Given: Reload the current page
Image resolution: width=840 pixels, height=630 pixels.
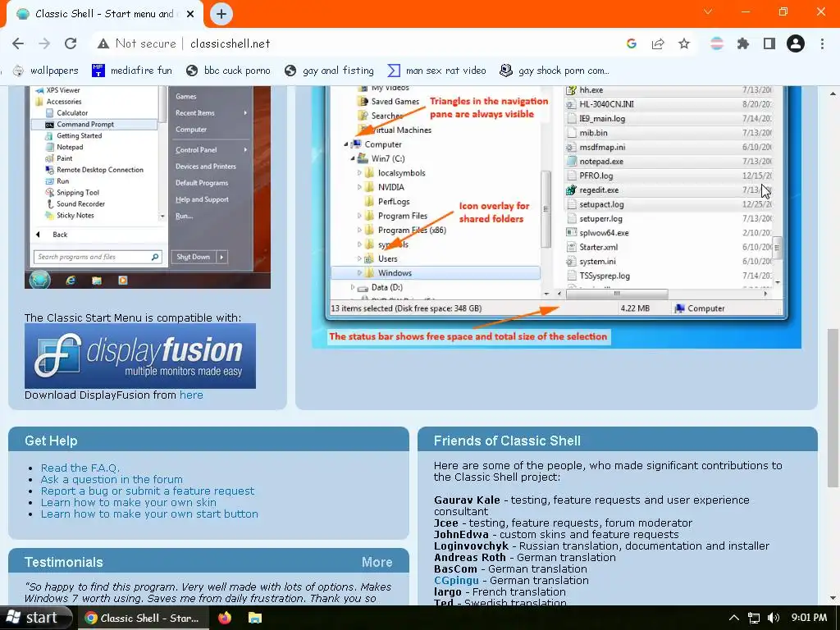Looking at the screenshot, I should (x=71, y=43).
